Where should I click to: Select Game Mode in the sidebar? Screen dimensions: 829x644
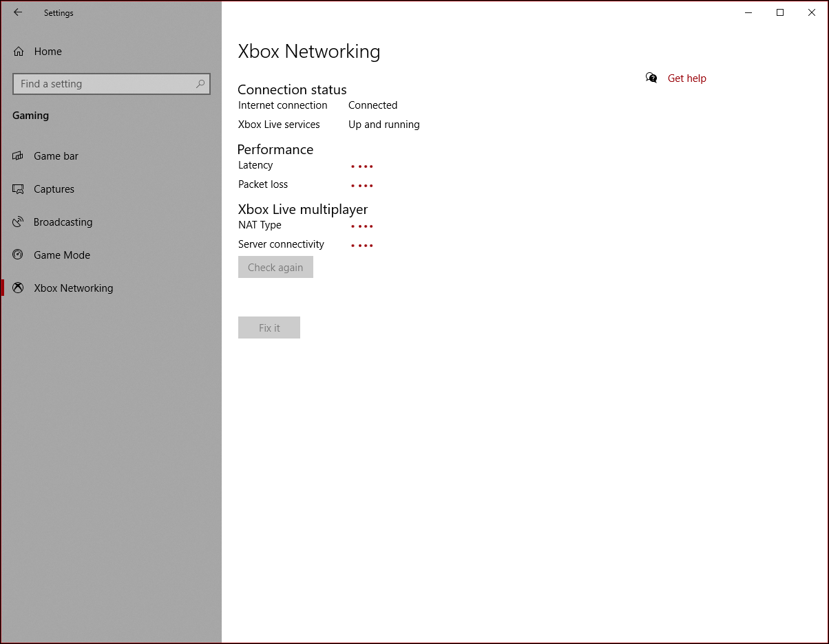[62, 255]
